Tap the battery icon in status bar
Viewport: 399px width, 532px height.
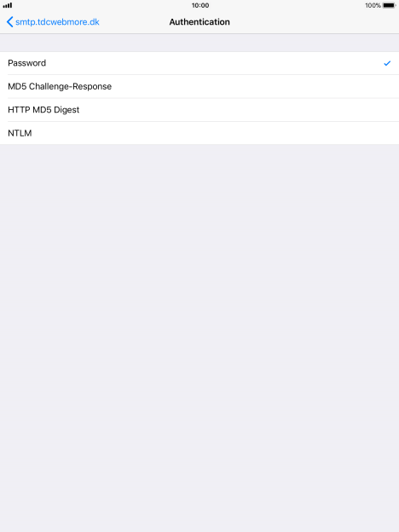[x=389, y=5]
